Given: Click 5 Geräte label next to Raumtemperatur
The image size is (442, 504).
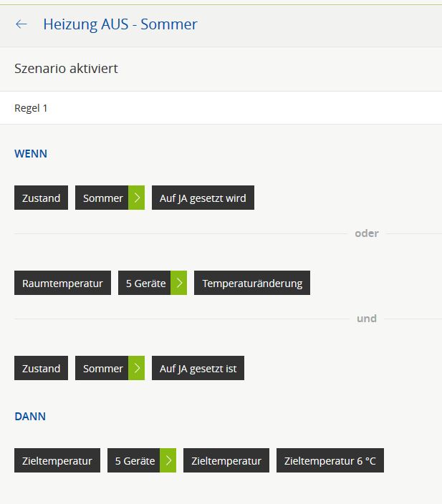Looking at the screenshot, I should click(x=145, y=283).
